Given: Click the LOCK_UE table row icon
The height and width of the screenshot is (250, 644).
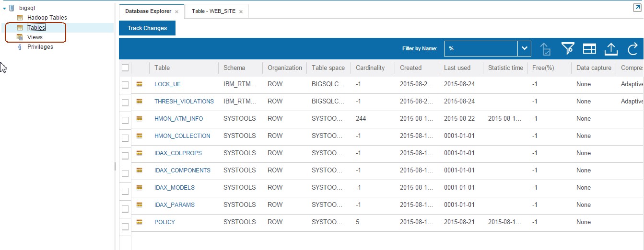Looking at the screenshot, I should (140, 84).
